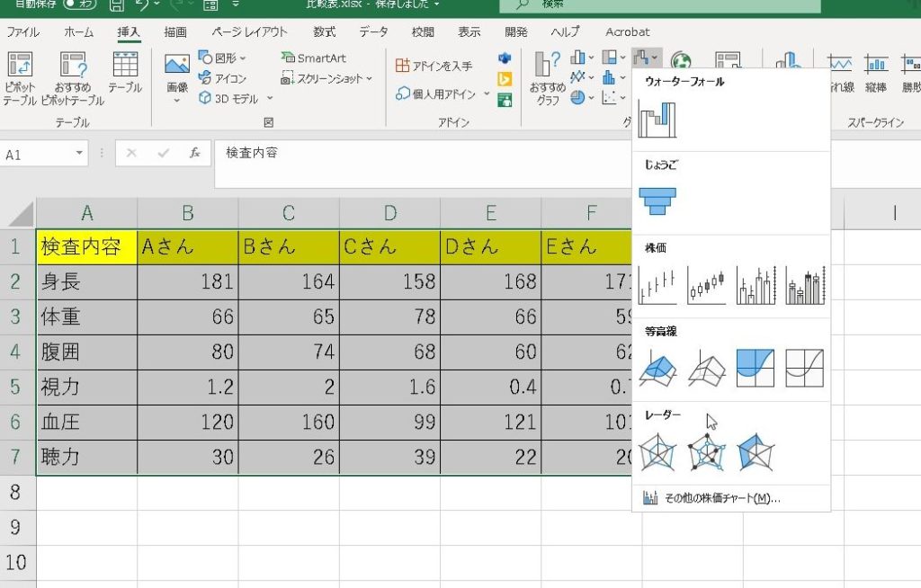Insert the waterfall chart

[x=657, y=119]
